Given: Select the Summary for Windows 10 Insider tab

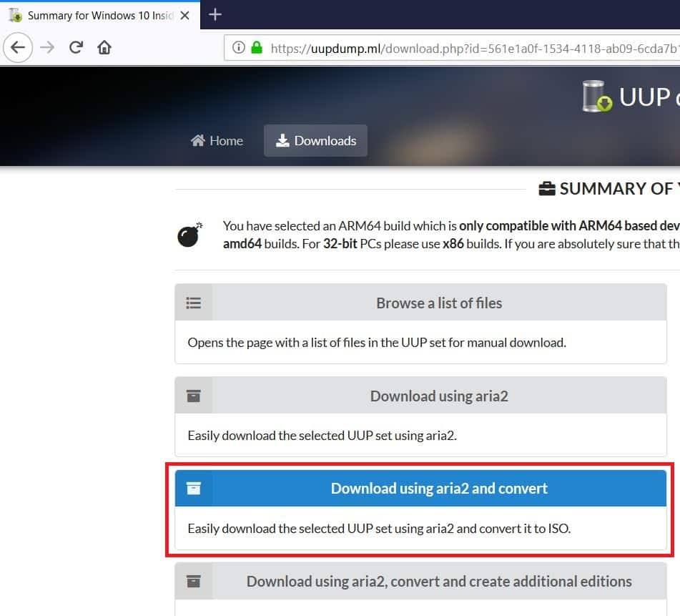Looking at the screenshot, I should click(x=100, y=16).
